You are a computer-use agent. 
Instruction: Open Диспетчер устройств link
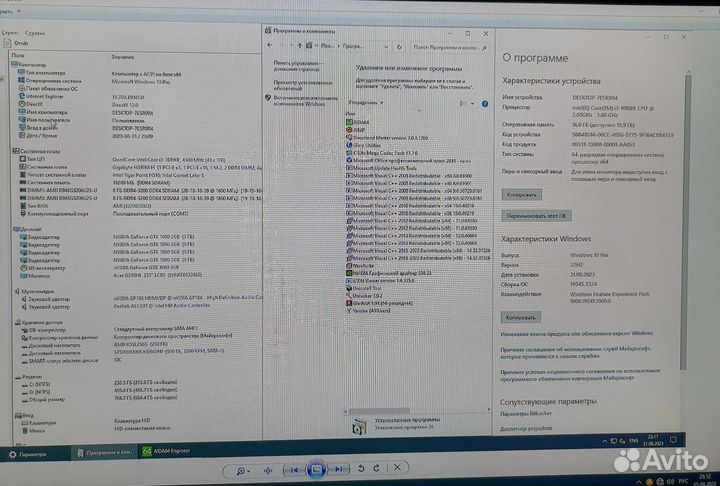pyautogui.click(x=526, y=429)
